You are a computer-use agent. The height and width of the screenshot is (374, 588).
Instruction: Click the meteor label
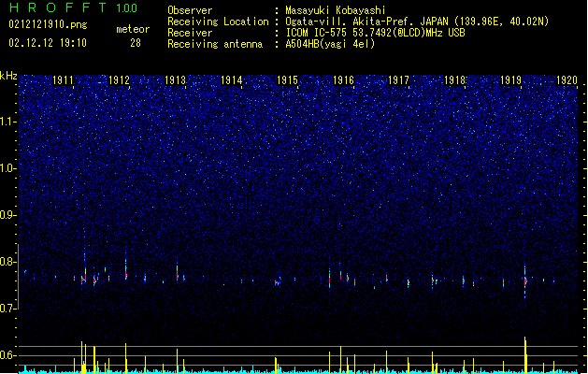point(133,29)
